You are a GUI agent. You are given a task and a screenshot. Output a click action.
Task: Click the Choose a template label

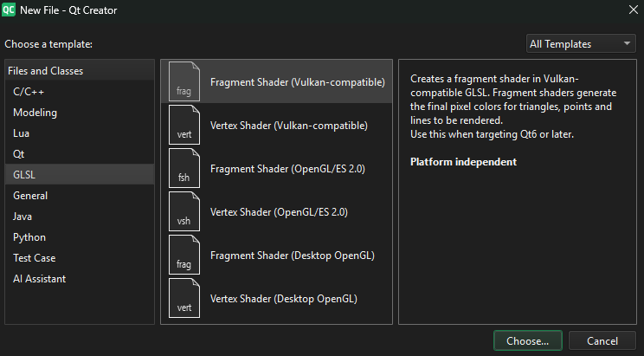pyautogui.click(x=48, y=44)
